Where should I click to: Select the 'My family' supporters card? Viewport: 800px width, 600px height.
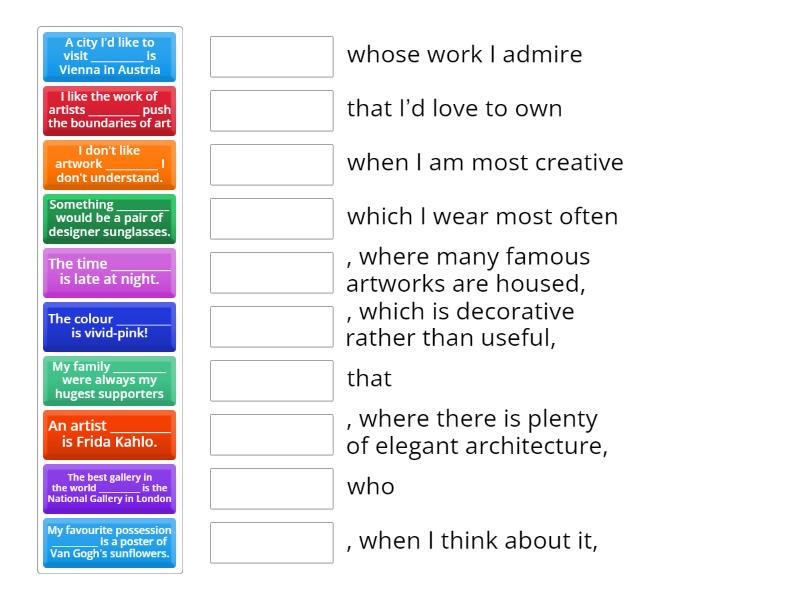coord(110,381)
